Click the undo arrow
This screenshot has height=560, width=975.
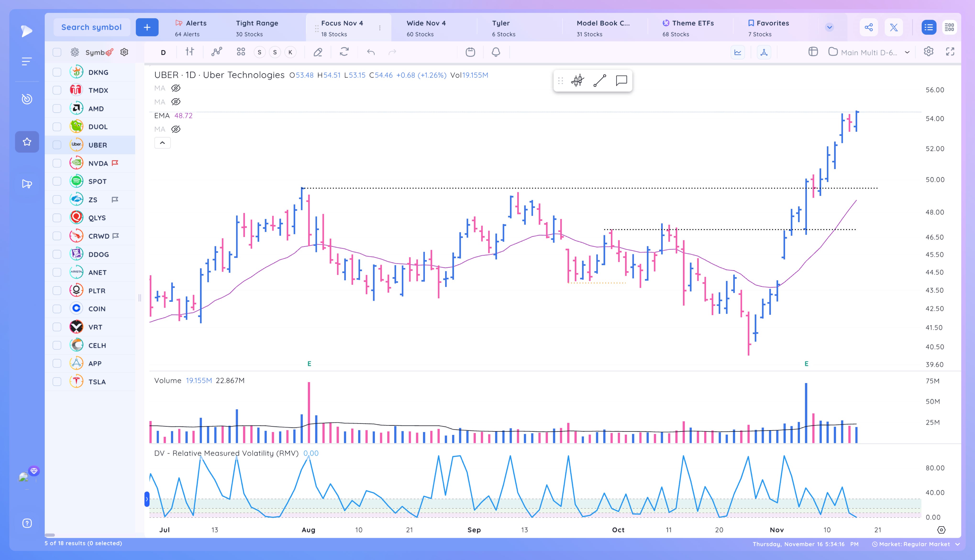[371, 52]
